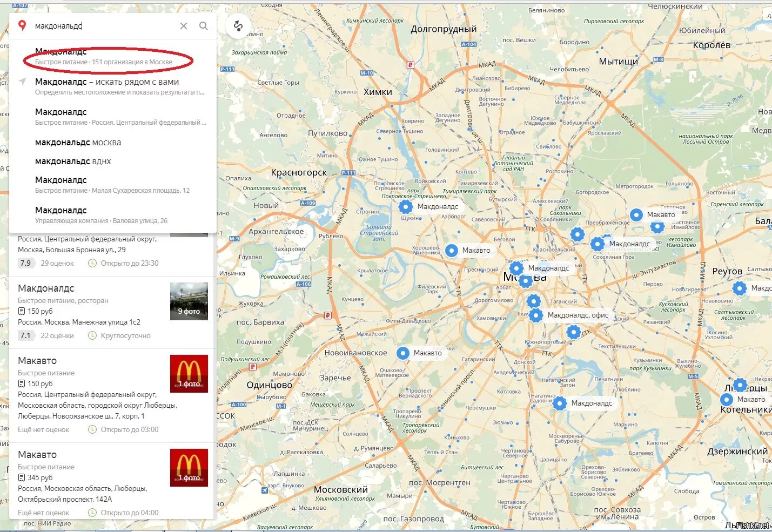This screenshot has width=772, height=532.
Task: Click the Макдоналдс marker at Соколиная Гора
Action: 598,244
